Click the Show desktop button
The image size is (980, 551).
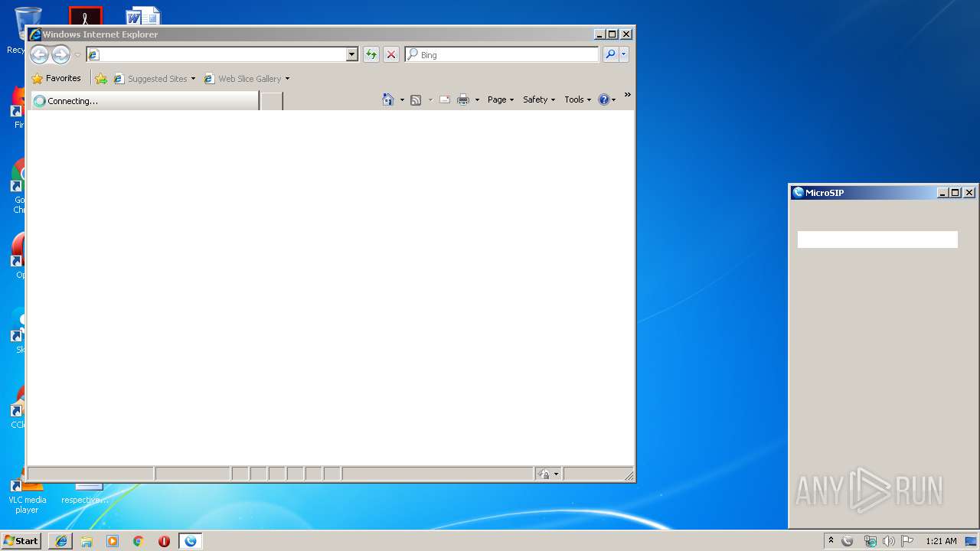click(972, 541)
